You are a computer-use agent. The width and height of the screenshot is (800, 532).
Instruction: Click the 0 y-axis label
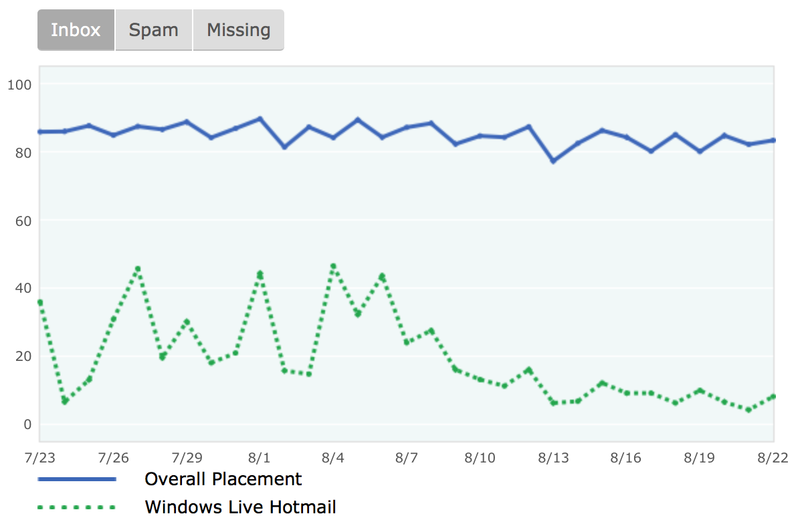(x=27, y=424)
